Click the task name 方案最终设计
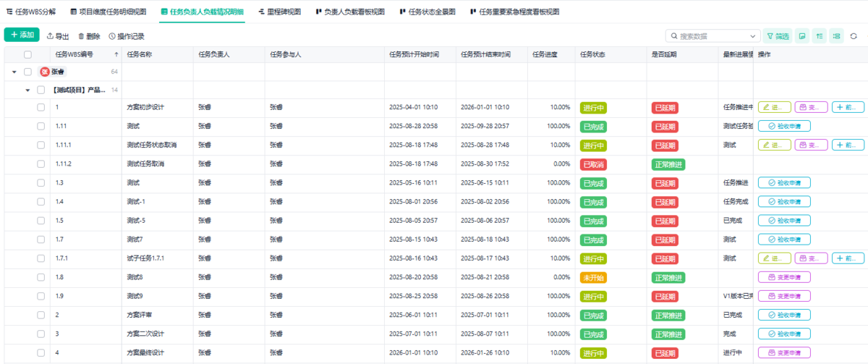 pos(145,352)
